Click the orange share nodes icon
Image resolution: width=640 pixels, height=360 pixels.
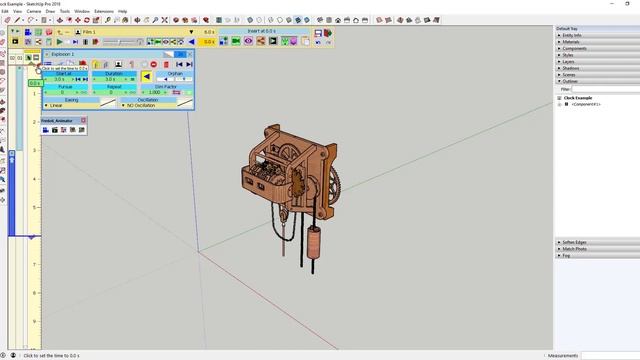point(260,41)
